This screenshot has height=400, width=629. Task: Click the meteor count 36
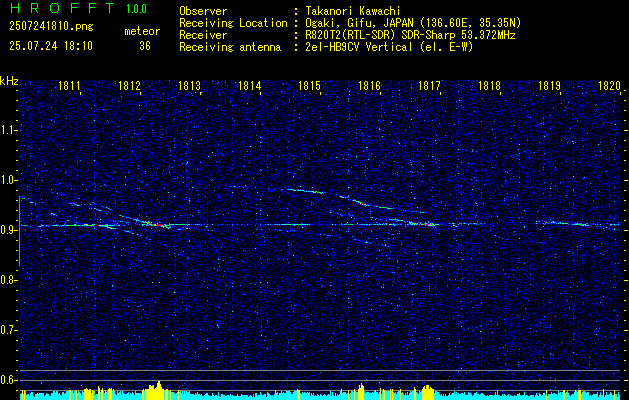145,46
